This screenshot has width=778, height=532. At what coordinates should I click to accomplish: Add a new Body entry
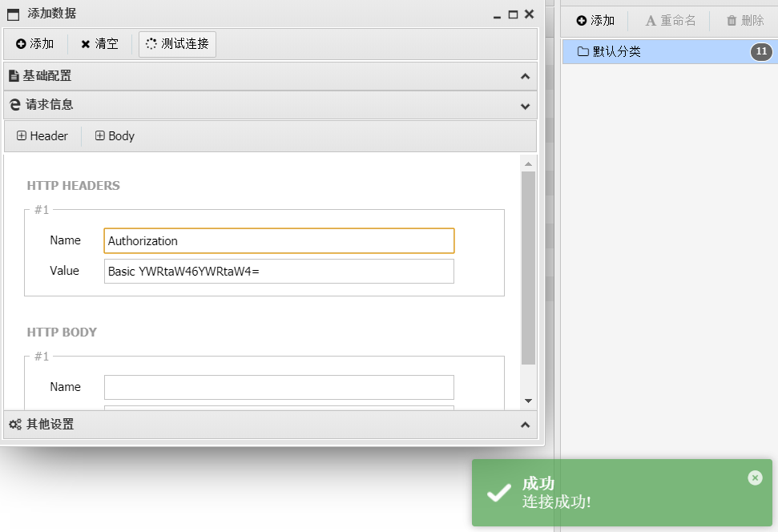[x=115, y=136]
